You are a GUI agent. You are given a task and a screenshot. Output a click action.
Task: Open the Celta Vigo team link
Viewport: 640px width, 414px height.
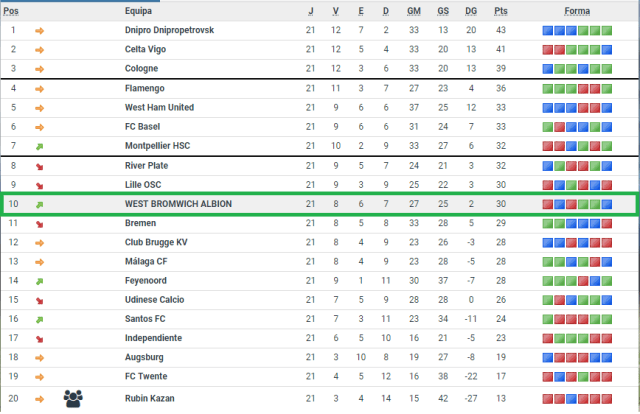[x=145, y=49]
